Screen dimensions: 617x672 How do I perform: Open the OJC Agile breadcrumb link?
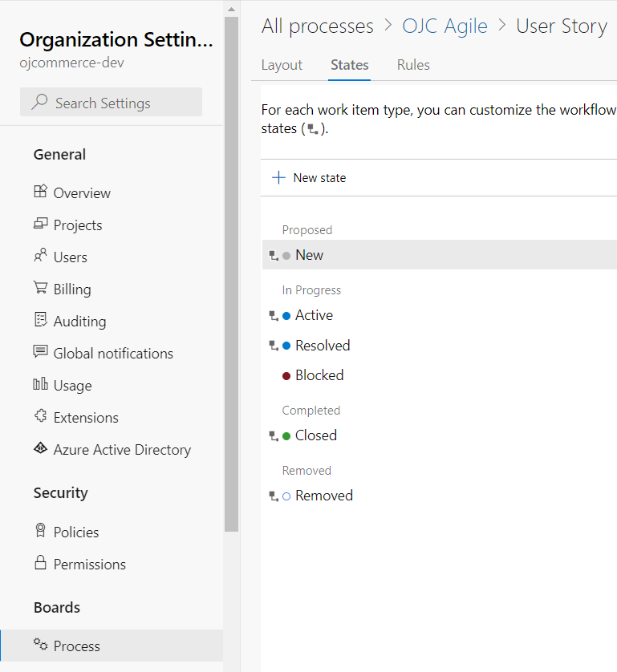[444, 26]
